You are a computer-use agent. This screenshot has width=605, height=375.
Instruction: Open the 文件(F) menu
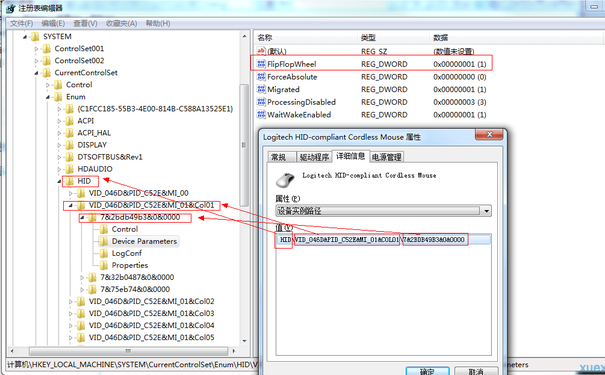21,24
